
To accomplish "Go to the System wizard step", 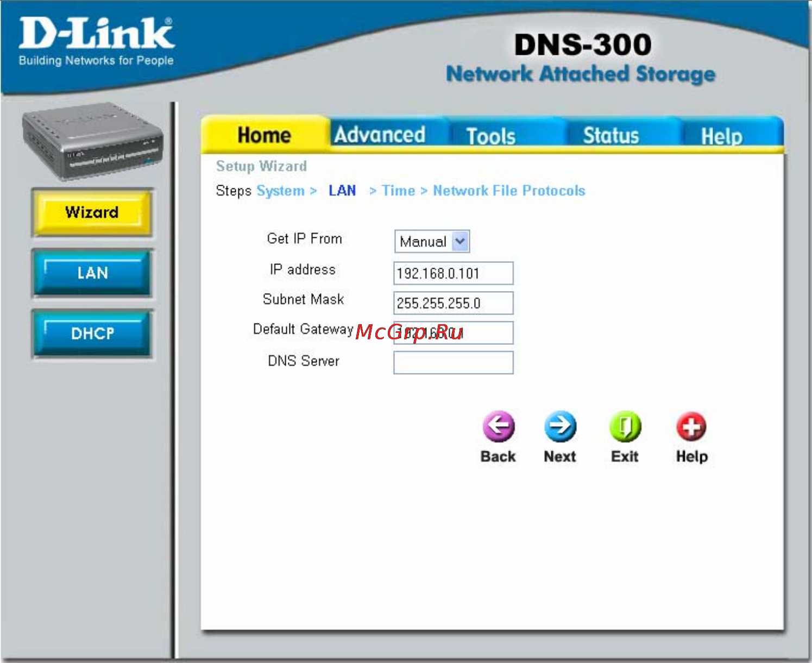I will pyautogui.click(x=280, y=191).
